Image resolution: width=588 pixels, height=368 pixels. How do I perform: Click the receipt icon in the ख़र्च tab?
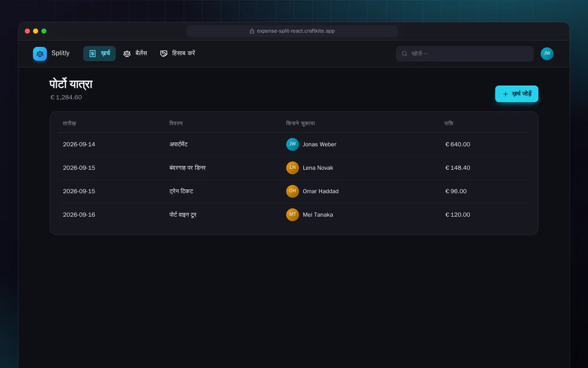(92, 54)
